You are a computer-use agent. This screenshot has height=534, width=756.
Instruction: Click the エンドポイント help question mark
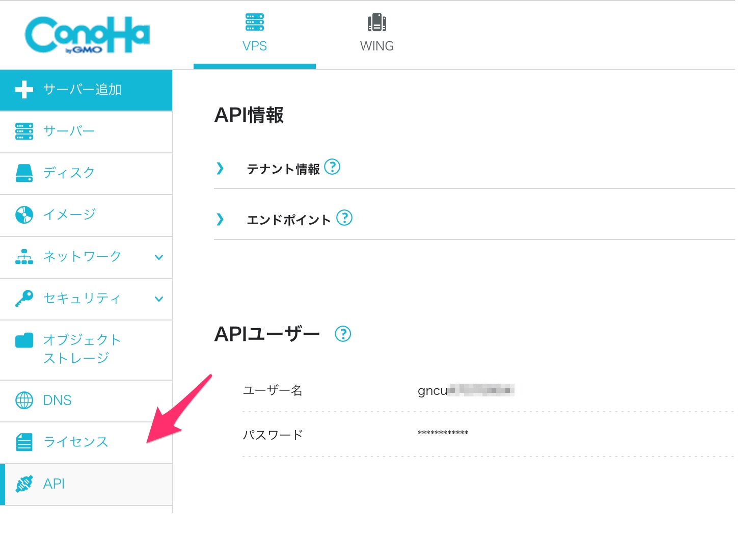pyautogui.click(x=345, y=218)
